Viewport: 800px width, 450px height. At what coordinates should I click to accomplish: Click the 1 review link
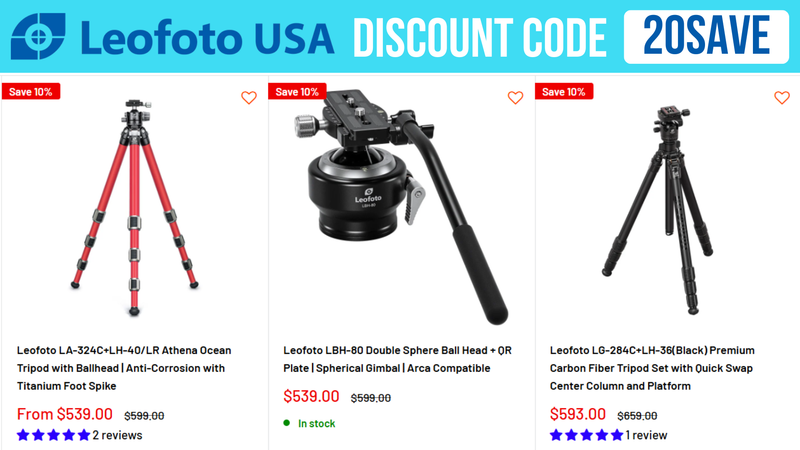[x=646, y=435]
